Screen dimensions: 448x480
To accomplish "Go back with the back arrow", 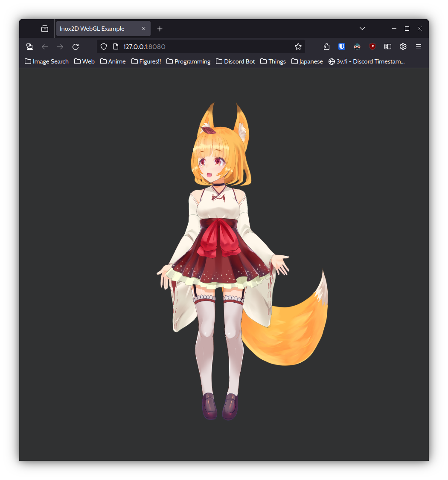I will (x=45, y=46).
